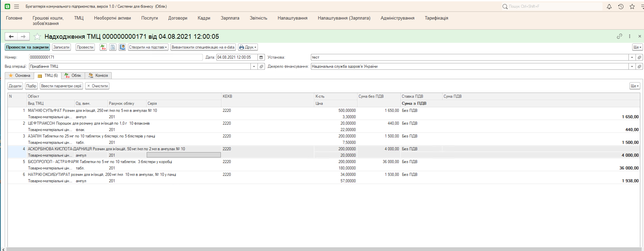Click the open-form icon beside Установа field
Screen dimensions: 644x251
[639, 57]
